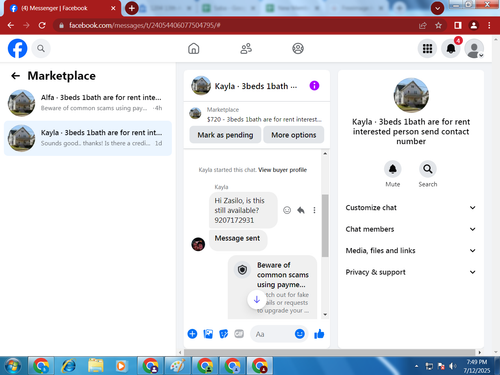Open View buyer profile link
Viewport: 500px width, 375px height.
click(282, 170)
